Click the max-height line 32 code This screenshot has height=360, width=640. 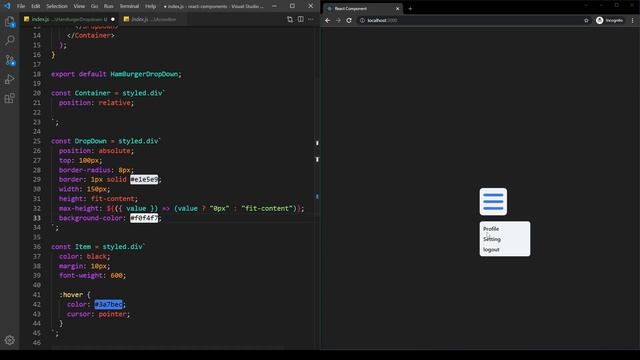coord(182,209)
